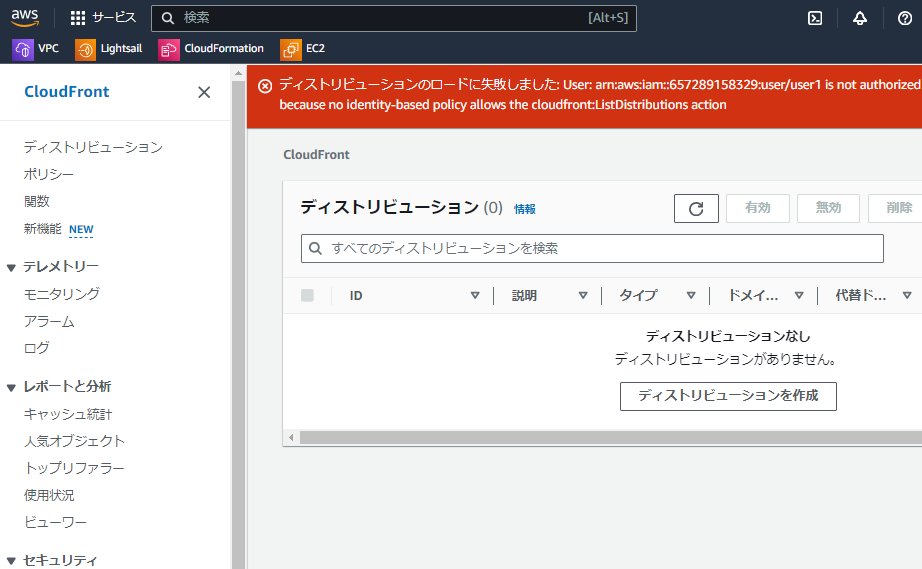Open ポリシー in sidebar
This screenshot has height=569, width=922.
pyautogui.click(x=49, y=174)
